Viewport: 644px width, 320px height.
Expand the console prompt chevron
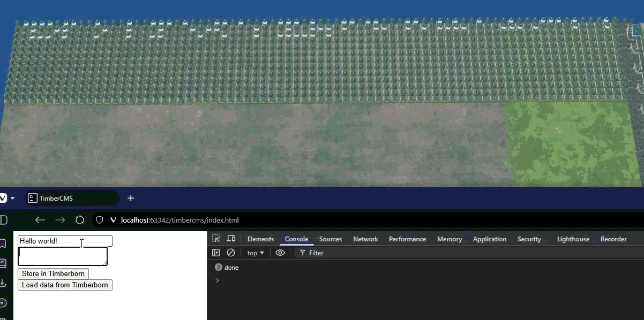[217, 280]
